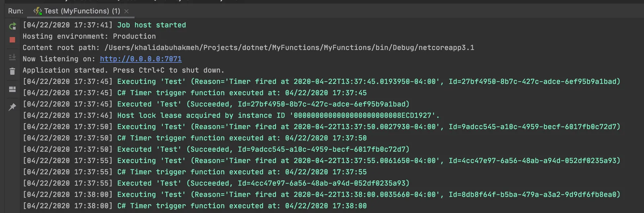Viewport: 644px width, 213px height.
Task: Rerun the Test configuration
Action: click(12, 26)
